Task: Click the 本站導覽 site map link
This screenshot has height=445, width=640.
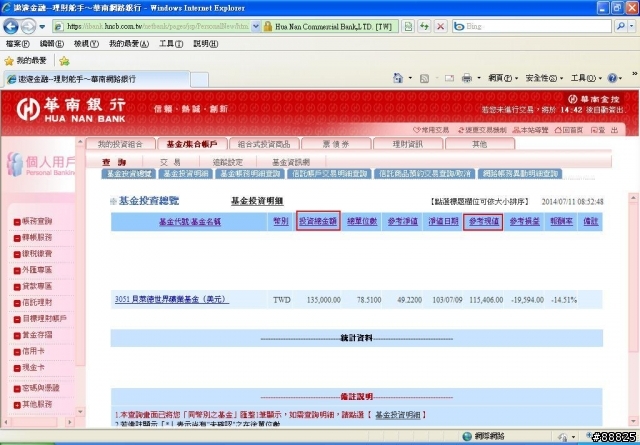Action: [530, 130]
